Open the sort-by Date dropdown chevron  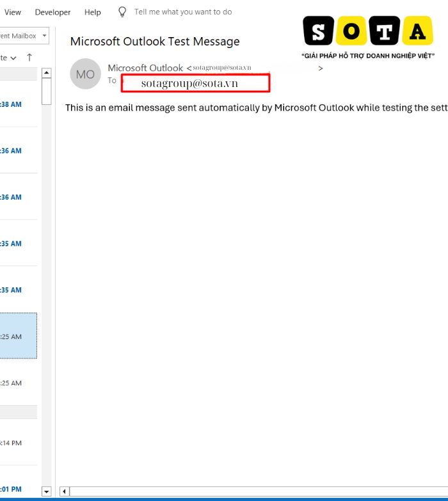[13, 58]
